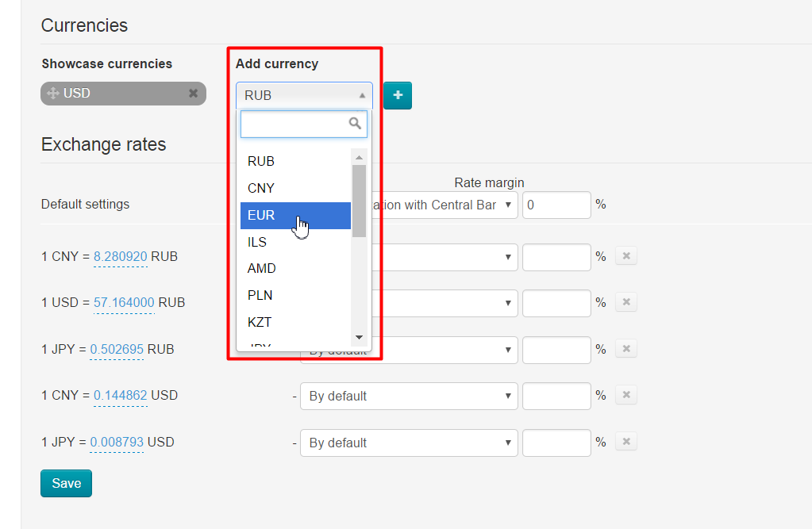The width and height of the screenshot is (812, 529).
Task: Open mode dropdown for 1 CNY to RUB
Action: (x=444, y=257)
